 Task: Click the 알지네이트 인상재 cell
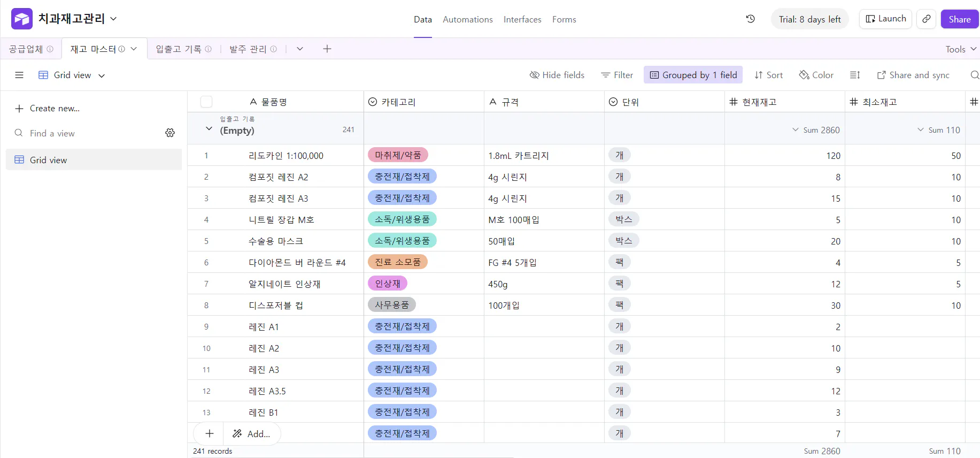(284, 284)
